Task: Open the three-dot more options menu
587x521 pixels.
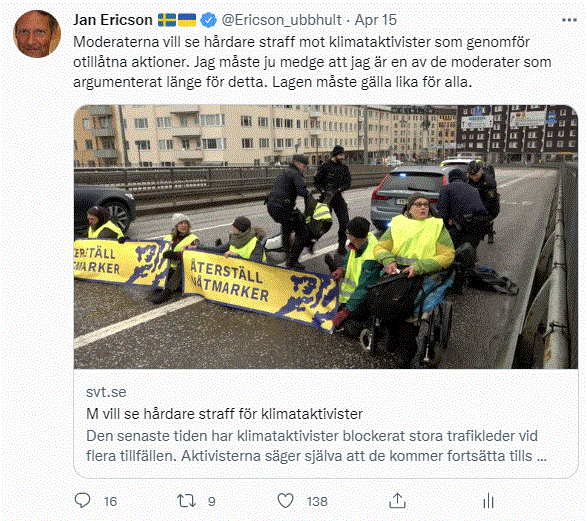Action: pos(569,20)
